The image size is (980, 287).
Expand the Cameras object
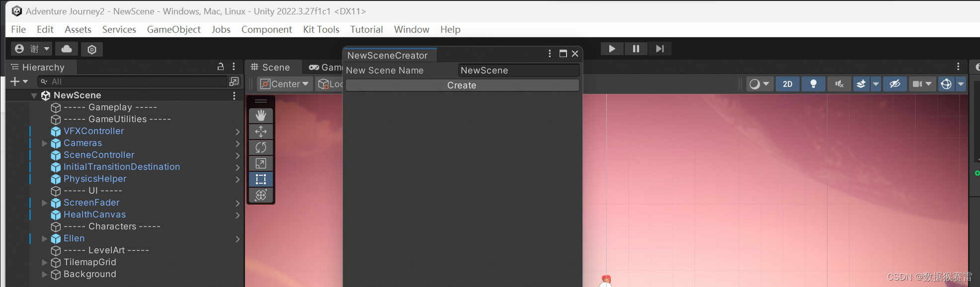tap(44, 143)
